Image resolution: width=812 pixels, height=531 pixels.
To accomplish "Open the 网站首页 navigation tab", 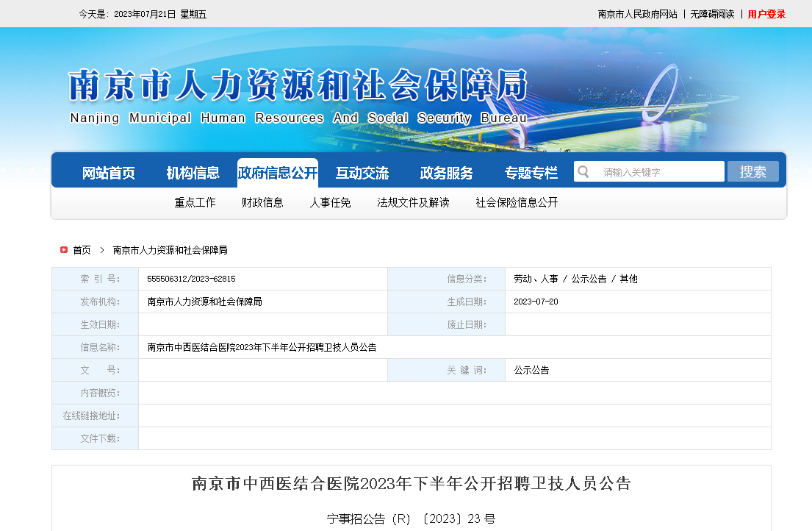I will click(109, 174).
